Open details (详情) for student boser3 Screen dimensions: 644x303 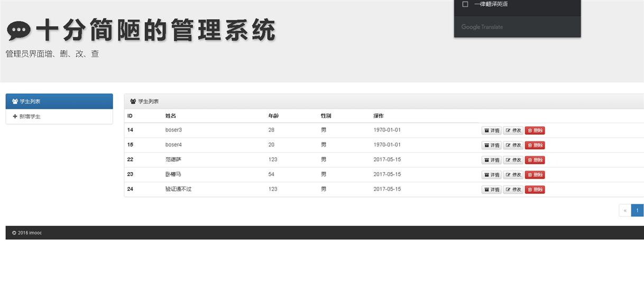point(491,130)
